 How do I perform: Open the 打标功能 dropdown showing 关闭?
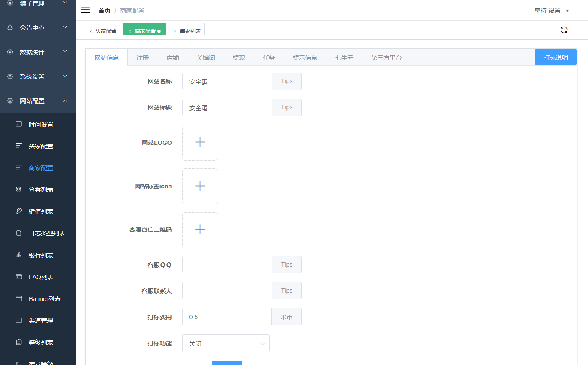pyautogui.click(x=226, y=343)
